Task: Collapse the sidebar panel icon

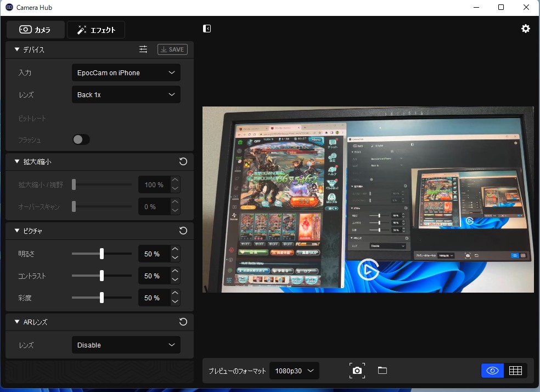Action: [207, 29]
